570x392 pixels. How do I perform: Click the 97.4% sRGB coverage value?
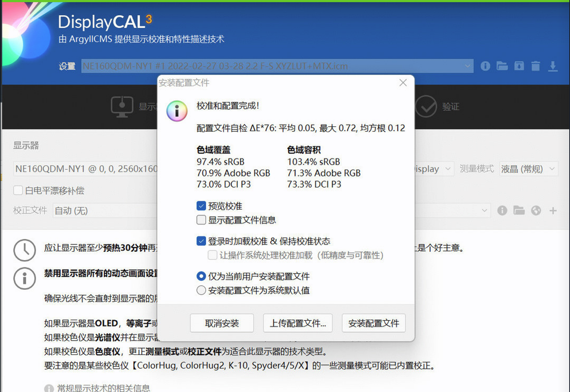pos(220,161)
